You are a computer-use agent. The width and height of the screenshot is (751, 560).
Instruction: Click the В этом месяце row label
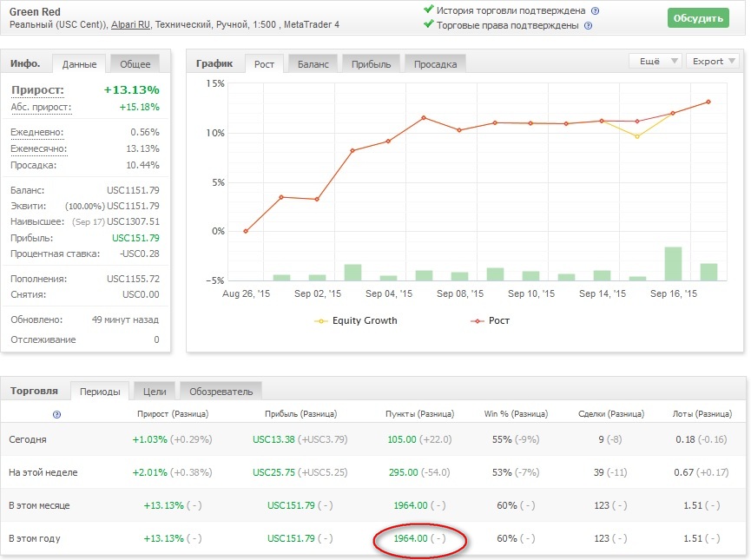tap(39, 505)
